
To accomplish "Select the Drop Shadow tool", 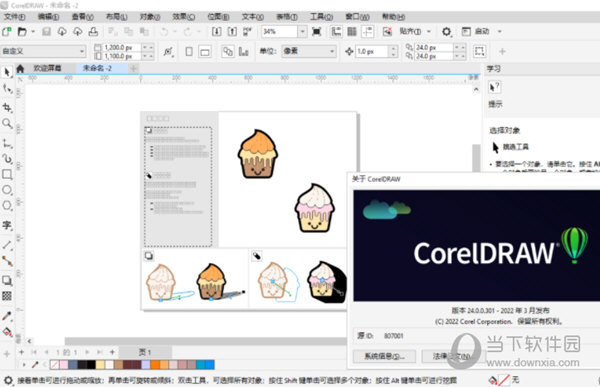I will coord(7,281).
